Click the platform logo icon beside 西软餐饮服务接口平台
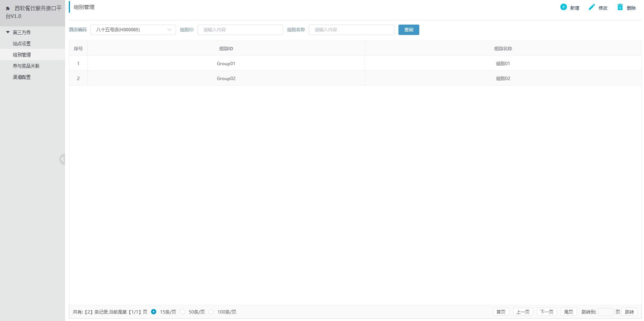 pos(8,8)
